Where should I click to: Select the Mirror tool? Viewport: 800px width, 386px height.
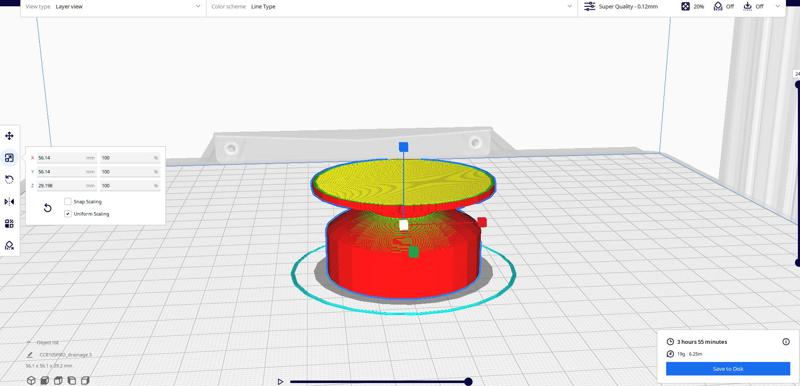(9, 201)
